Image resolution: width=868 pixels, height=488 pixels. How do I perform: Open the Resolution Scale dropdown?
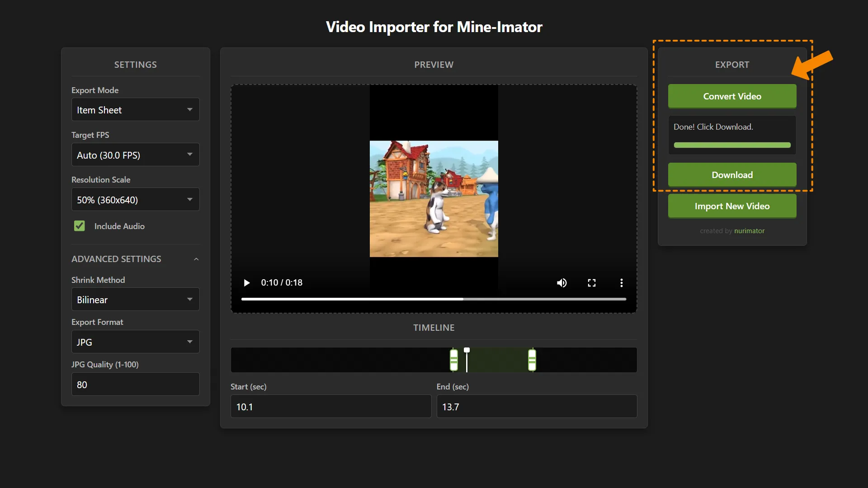[135, 199]
